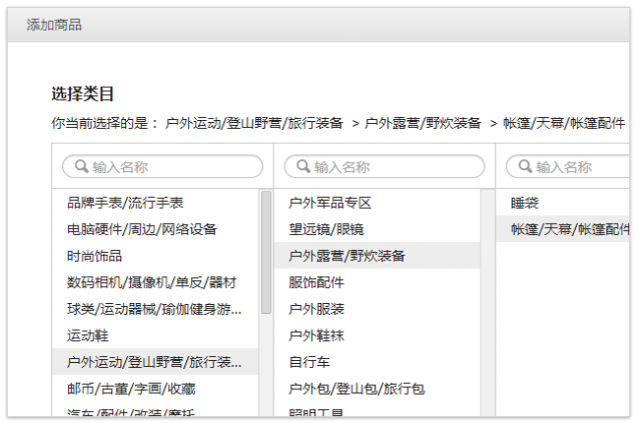Focus the middle column's 输入名称 search field
Image resolution: width=640 pixels, height=423 pixels.
tap(392, 167)
